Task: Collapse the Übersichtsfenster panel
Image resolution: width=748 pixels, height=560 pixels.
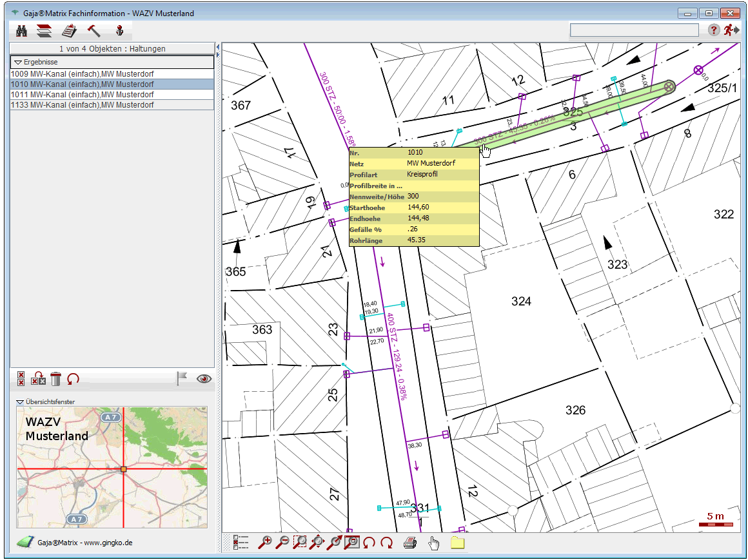Action: (19, 401)
